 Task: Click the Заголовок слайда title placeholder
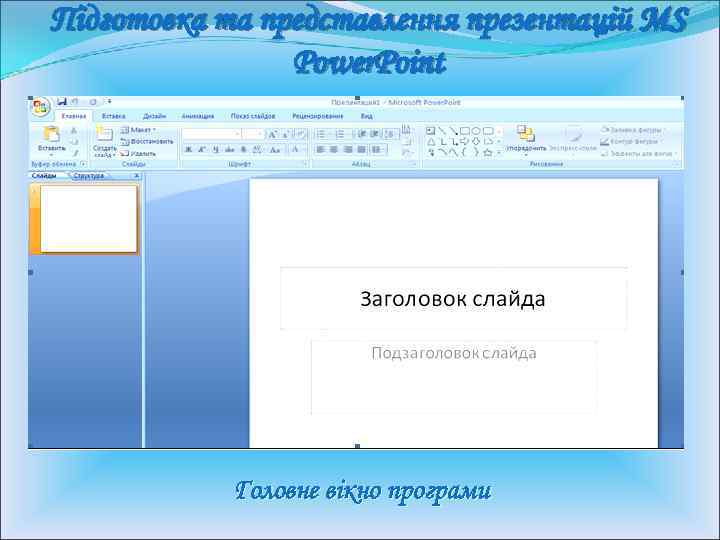[x=453, y=298]
